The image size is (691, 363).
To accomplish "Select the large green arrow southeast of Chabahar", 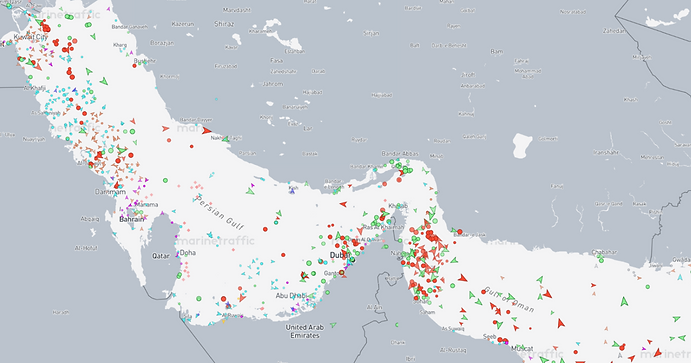I will (624, 302).
